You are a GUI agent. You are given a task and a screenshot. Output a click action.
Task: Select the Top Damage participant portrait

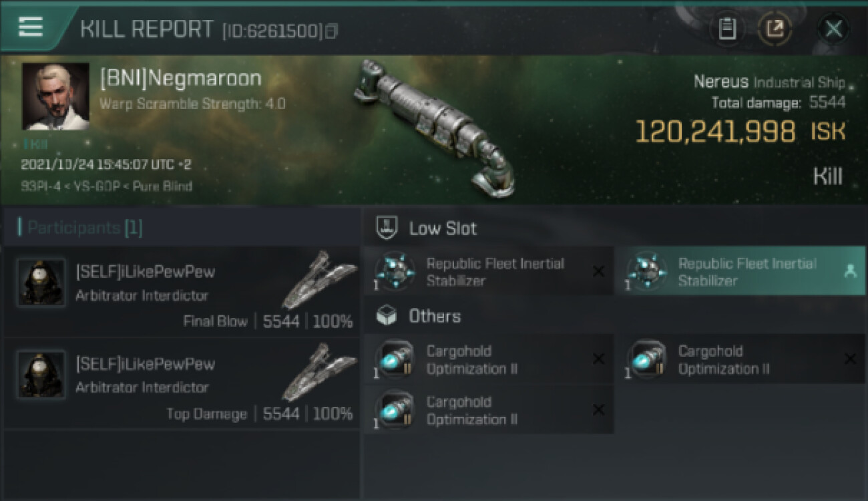(x=41, y=375)
